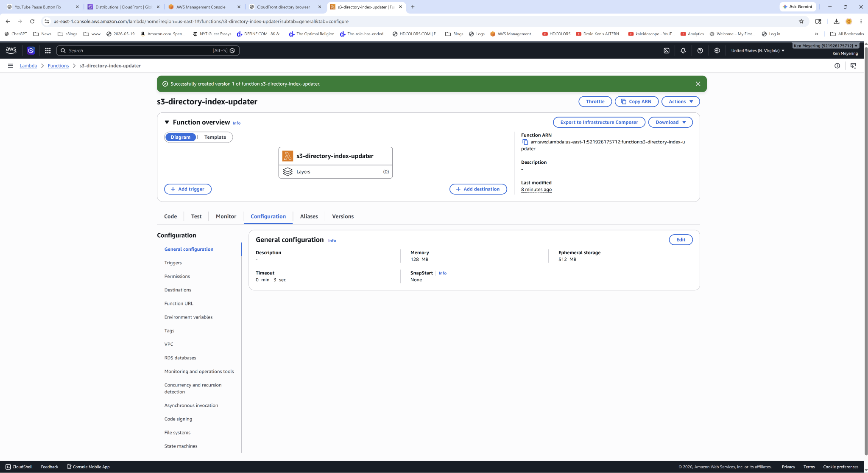Open the AWS home logo
The height and width of the screenshot is (473, 868).
click(x=11, y=50)
